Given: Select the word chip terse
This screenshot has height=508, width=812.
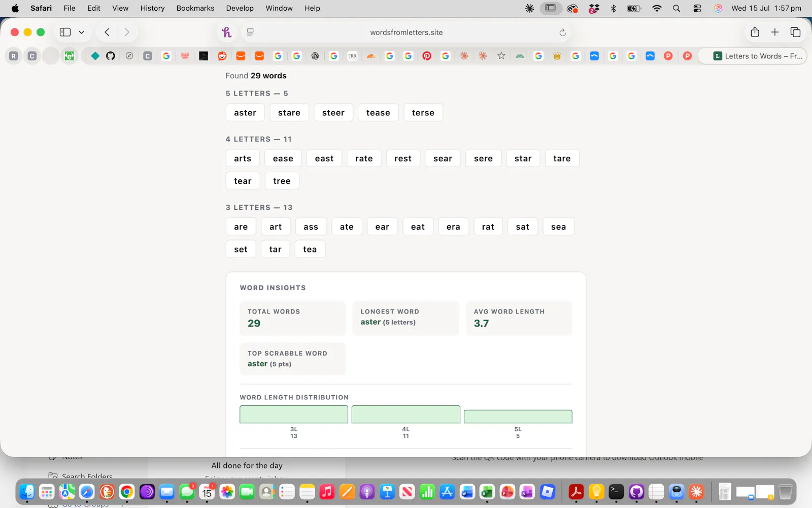Looking at the screenshot, I should pos(423,113).
